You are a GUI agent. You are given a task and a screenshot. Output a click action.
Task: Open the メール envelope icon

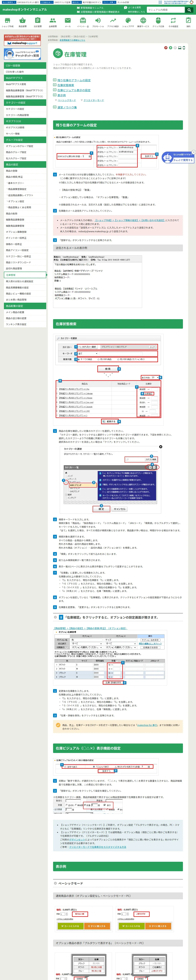[x=68, y=22]
